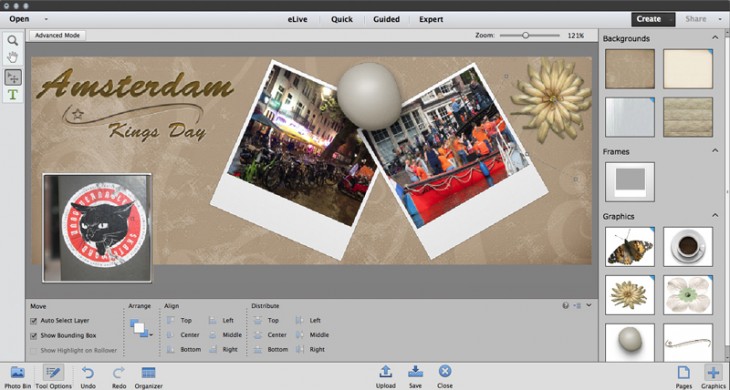Choose the light blue brushed background
The height and width of the screenshot is (390, 730).
coord(630,117)
